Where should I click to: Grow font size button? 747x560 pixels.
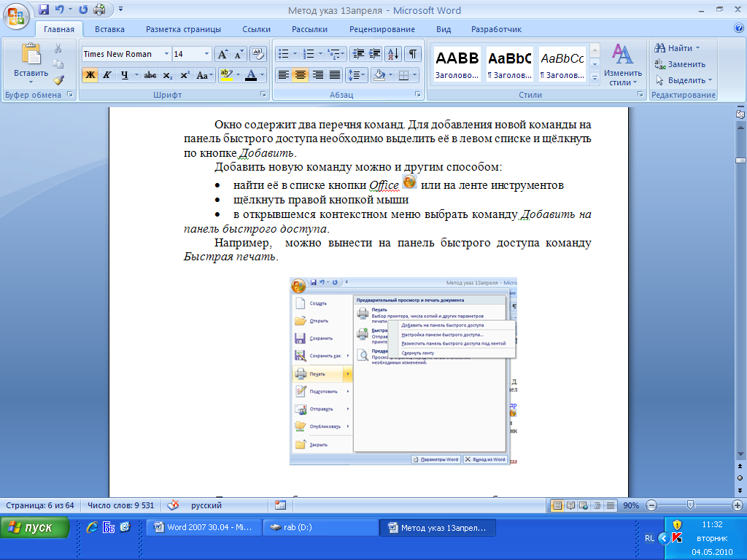click(222, 54)
